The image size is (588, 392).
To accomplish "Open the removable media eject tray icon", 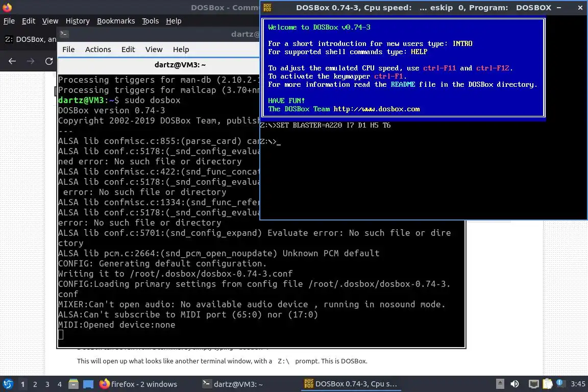I will click(x=500, y=384).
